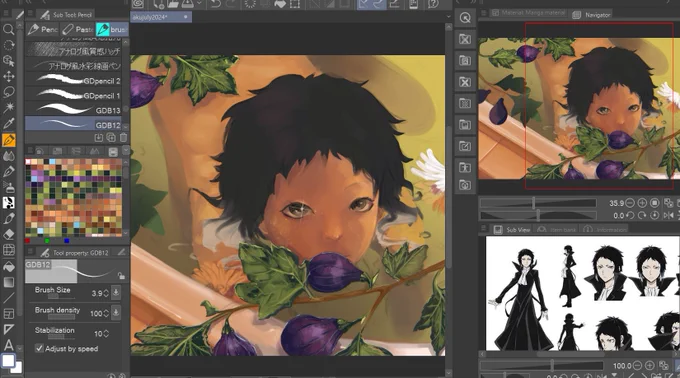This screenshot has height=378, width=680.
Task: Zoom out on the Navigator view
Action: [x=630, y=203]
